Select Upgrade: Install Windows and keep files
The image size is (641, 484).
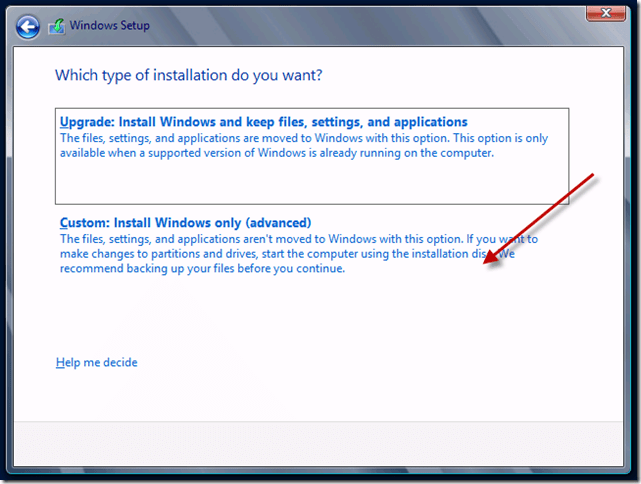263,122
